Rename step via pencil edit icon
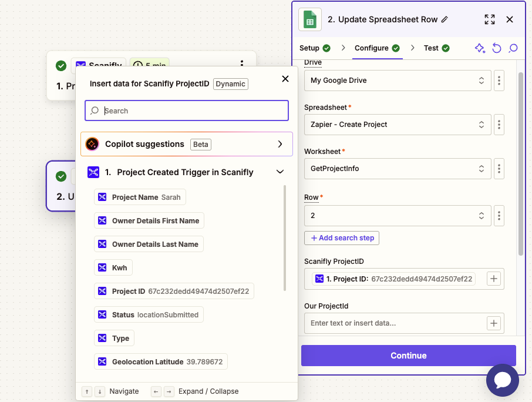The height and width of the screenshot is (402, 532). (x=445, y=20)
